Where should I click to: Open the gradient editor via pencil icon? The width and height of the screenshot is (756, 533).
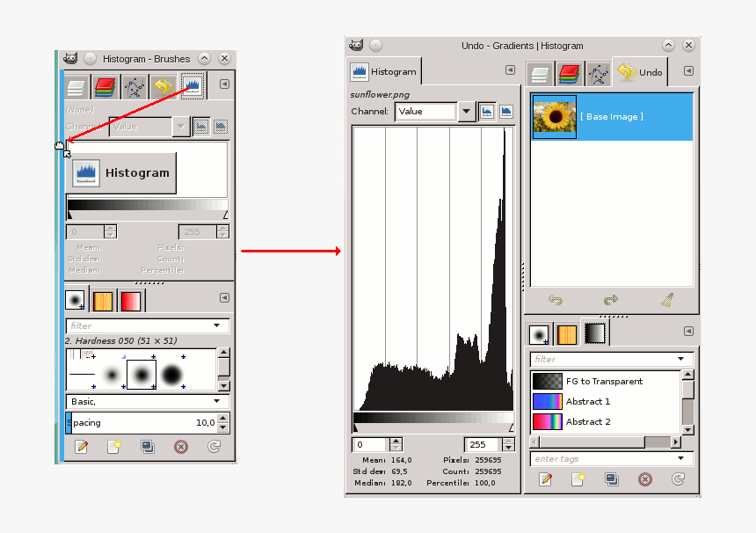(545, 479)
